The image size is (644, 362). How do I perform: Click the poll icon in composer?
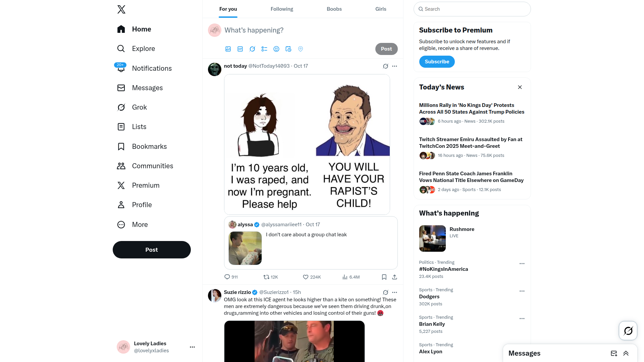click(264, 49)
